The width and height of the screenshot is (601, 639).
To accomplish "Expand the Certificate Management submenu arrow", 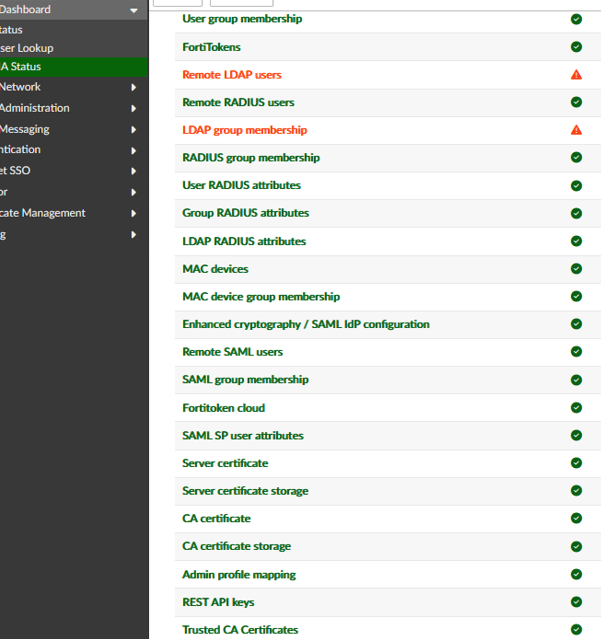I will (133, 214).
